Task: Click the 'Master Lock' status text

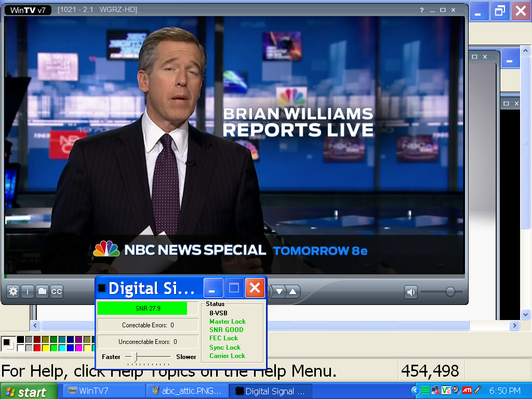Action: click(228, 321)
